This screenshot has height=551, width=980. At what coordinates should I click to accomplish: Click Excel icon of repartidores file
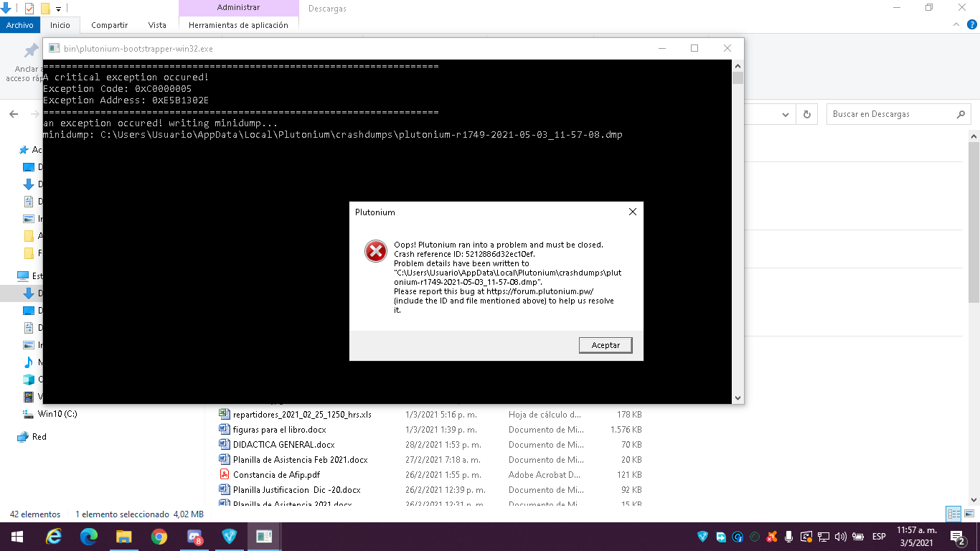click(224, 415)
